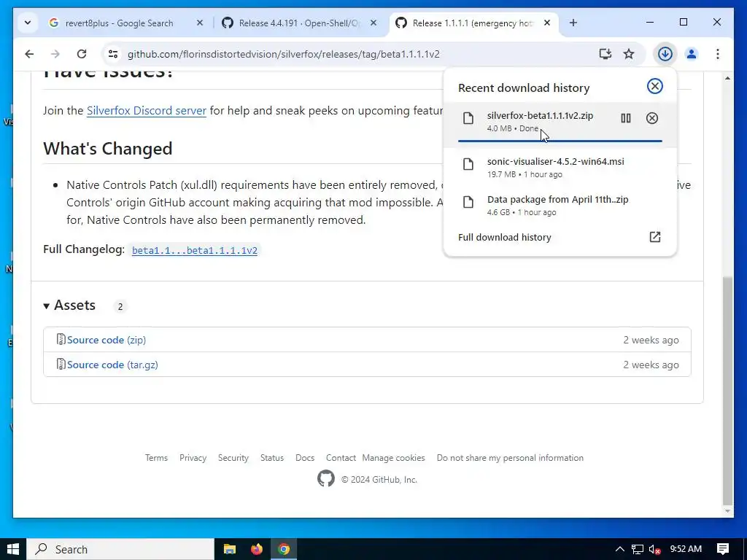Open the Silverfox Discord server link
Image resolution: width=747 pixels, height=560 pixels.
click(146, 111)
